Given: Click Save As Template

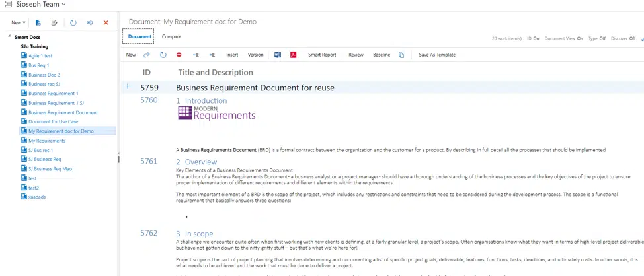Looking at the screenshot, I should (x=436, y=55).
